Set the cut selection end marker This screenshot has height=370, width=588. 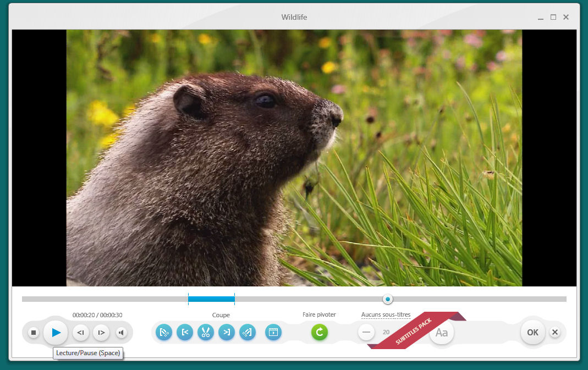(x=227, y=332)
